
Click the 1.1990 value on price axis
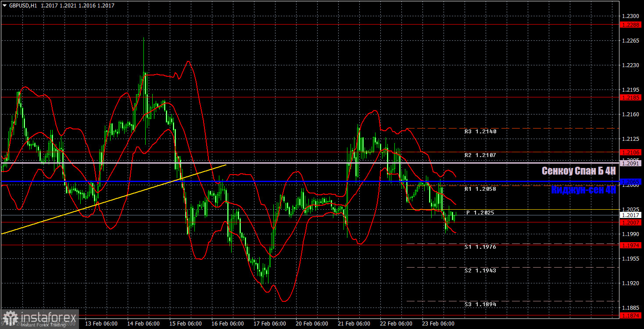coord(630,234)
